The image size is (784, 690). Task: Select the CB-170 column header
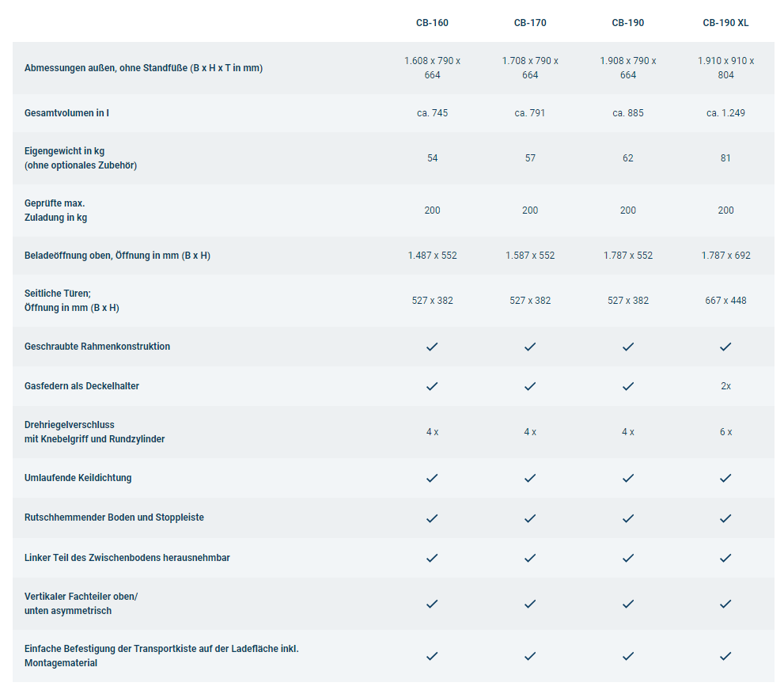click(530, 23)
